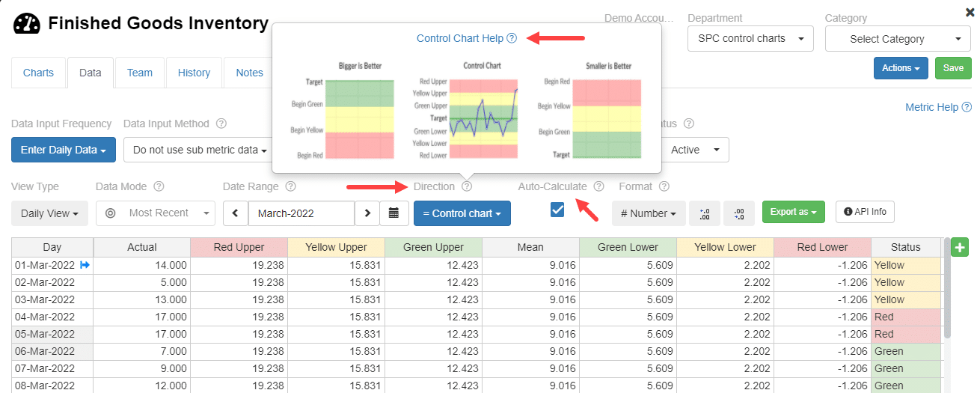Go to next month arrow
The height and width of the screenshot is (393, 980).
point(367,213)
